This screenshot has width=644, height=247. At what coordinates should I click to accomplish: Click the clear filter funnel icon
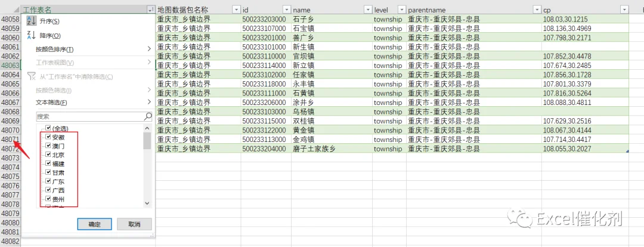tap(31, 76)
